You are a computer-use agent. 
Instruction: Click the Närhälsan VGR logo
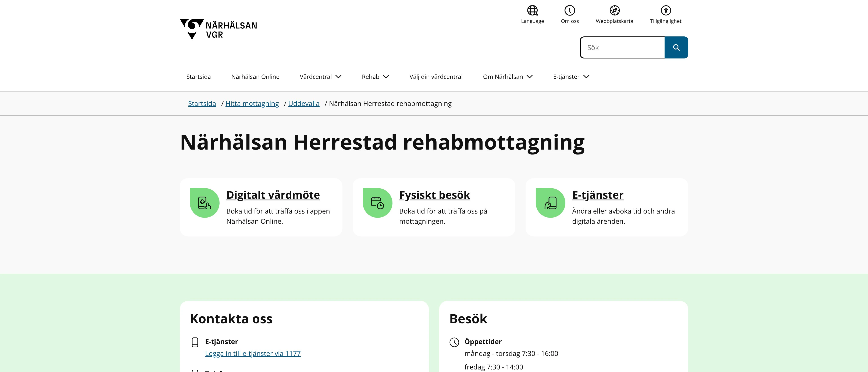pos(218,29)
